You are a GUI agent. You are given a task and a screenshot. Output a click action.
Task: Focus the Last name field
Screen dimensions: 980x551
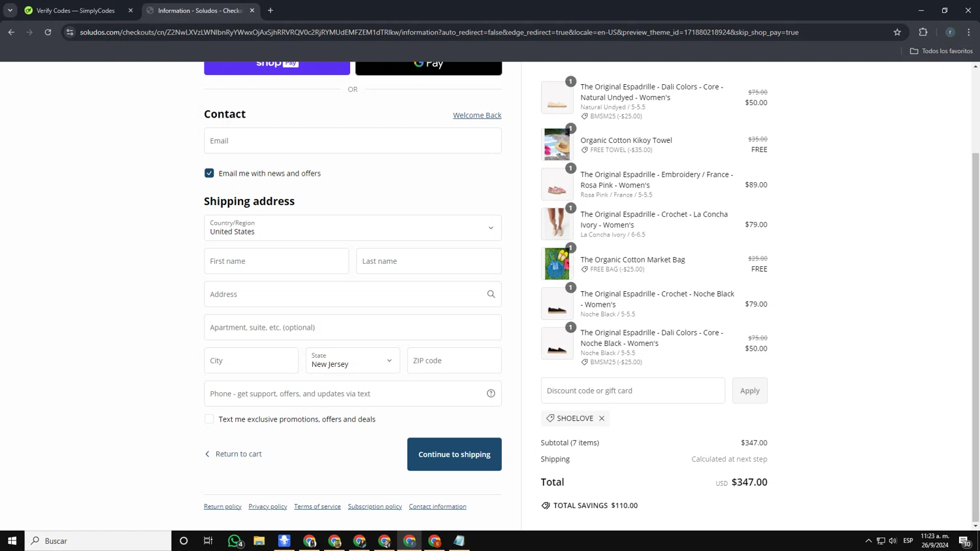tap(429, 261)
